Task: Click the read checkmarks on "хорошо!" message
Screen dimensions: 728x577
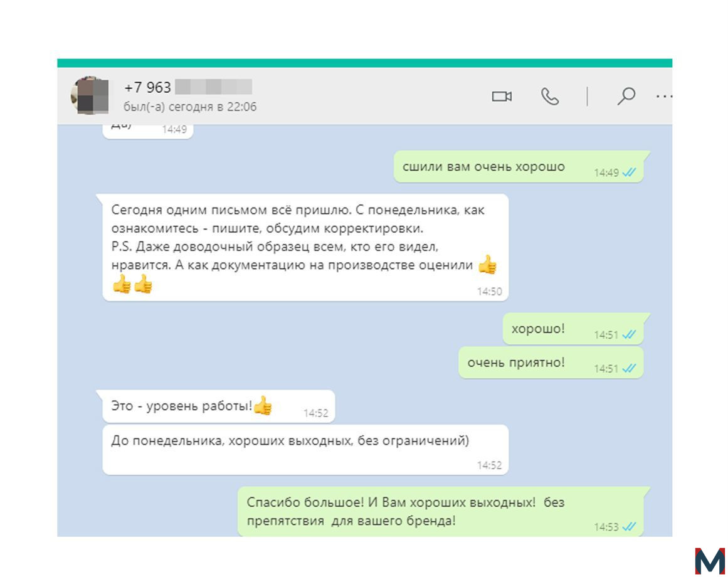Action: point(629,335)
